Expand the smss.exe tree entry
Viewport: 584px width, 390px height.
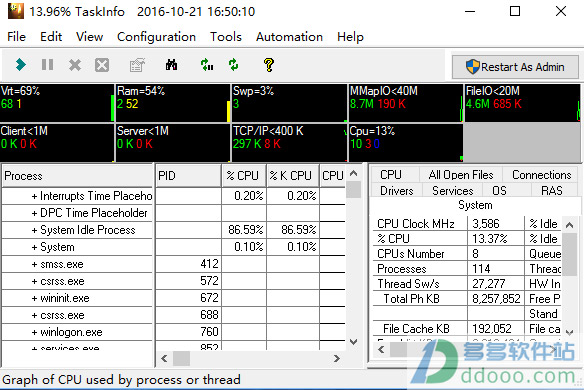(34, 265)
